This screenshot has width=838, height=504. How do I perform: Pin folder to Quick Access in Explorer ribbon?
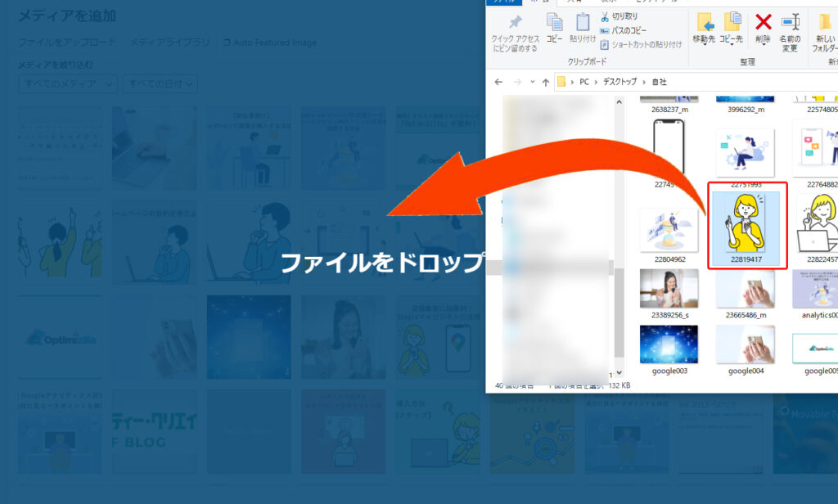point(516,34)
